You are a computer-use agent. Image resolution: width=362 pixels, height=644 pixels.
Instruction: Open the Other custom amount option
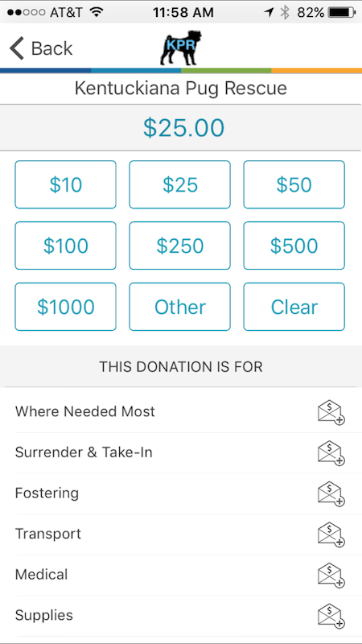[x=179, y=307]
